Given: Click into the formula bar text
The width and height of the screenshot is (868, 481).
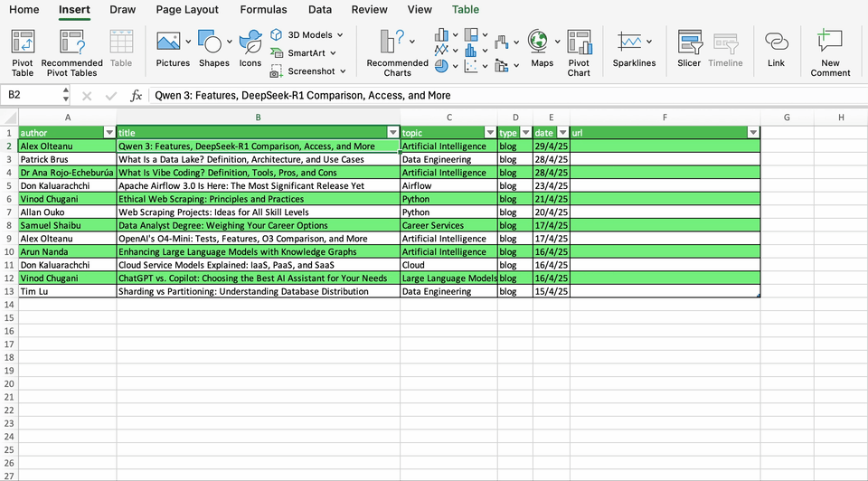Looking at the screenshot, I should tap(303, 96).
